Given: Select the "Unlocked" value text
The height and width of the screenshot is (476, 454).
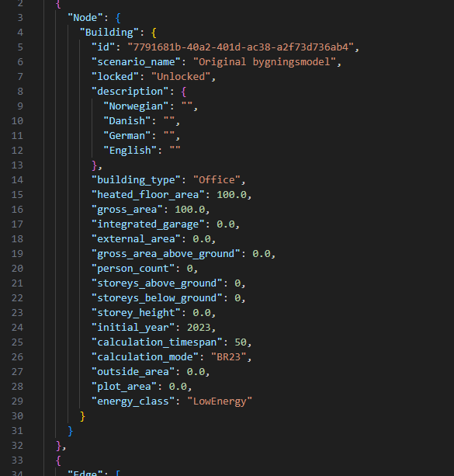Looking at the screenshot, I should coord(181,77).
